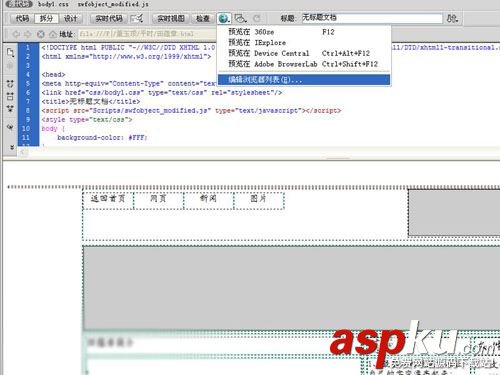Image resolution: width=500 pixels, height=375 pixels.
Task: Click the collapse full tag icon
Action: (x=10, y=84)
